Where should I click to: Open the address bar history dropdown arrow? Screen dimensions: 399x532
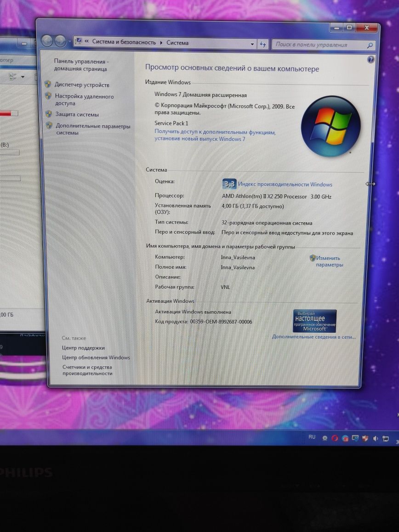252,44
